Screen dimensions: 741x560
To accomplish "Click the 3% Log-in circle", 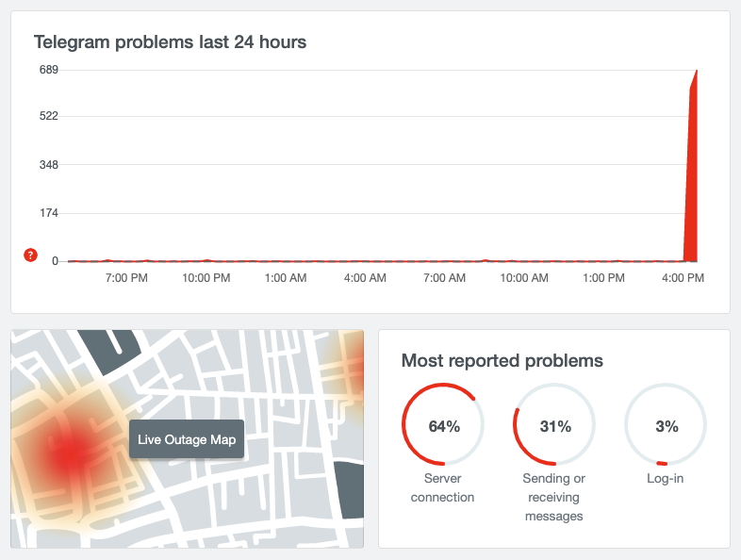I will [666, 424].
